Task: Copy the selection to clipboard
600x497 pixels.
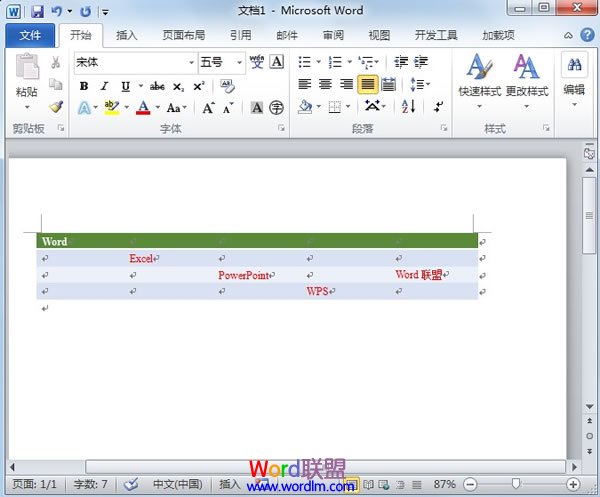Action: (56, 84)
